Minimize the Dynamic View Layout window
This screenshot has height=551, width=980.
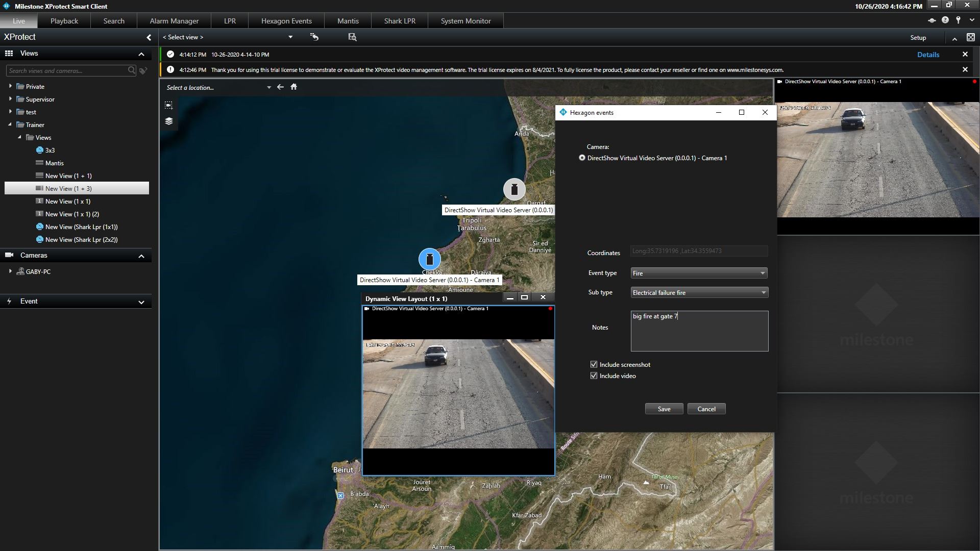pos(509,297)
